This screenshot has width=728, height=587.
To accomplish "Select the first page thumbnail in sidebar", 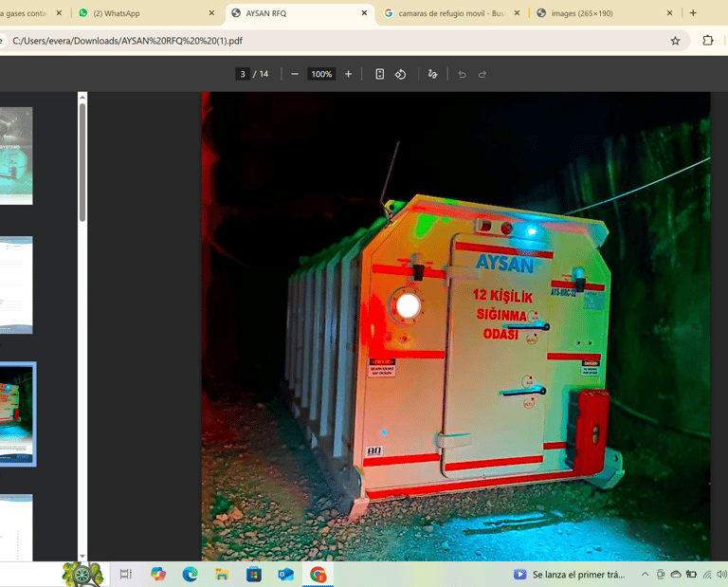I will [x=16, y=156].
